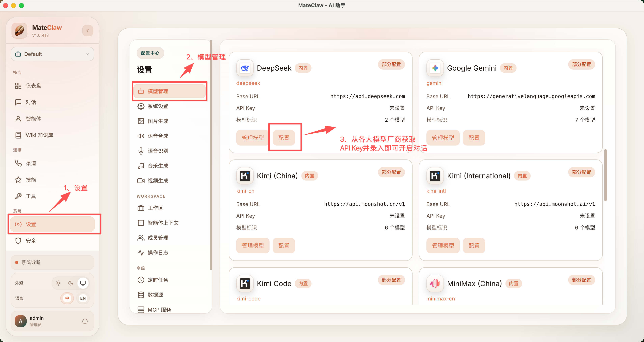The width and height of the screenshot is (644, 342).
Task: Open the Security shield item
Action: click(x=18, y=241)
